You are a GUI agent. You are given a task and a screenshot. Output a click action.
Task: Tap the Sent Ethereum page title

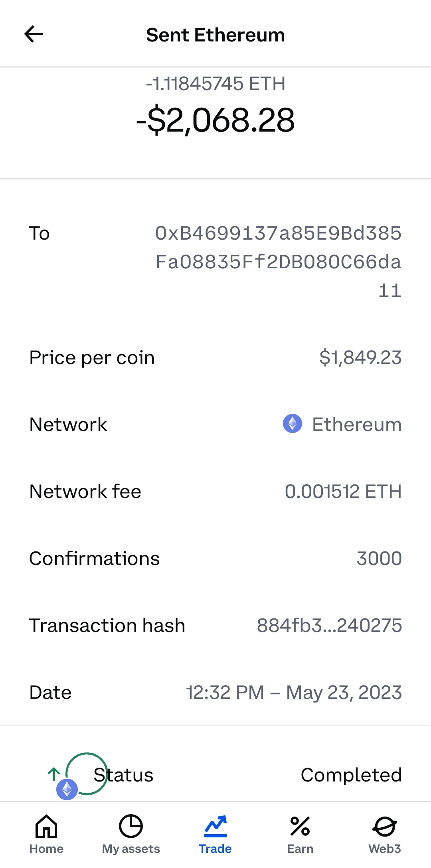coord(215,35)
